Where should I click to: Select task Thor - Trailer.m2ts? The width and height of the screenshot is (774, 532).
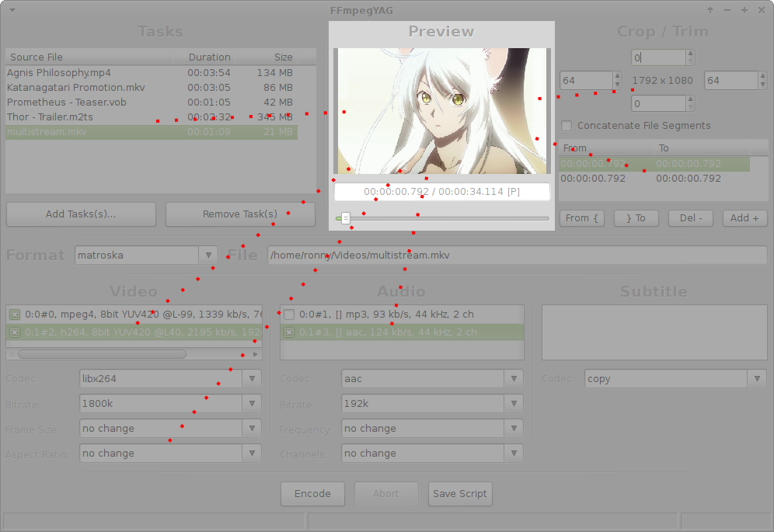click(x=152, y=117)
